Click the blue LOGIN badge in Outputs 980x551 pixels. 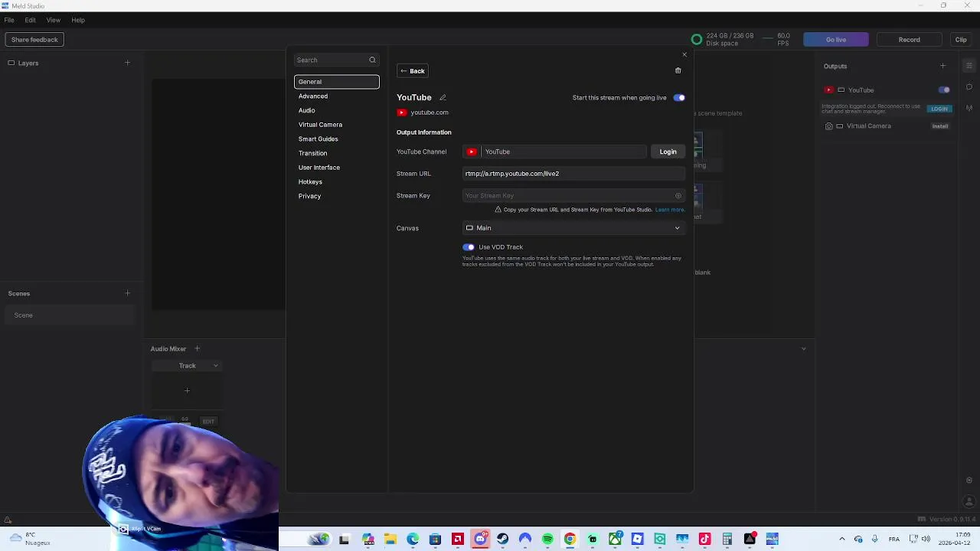click(939, 109)
